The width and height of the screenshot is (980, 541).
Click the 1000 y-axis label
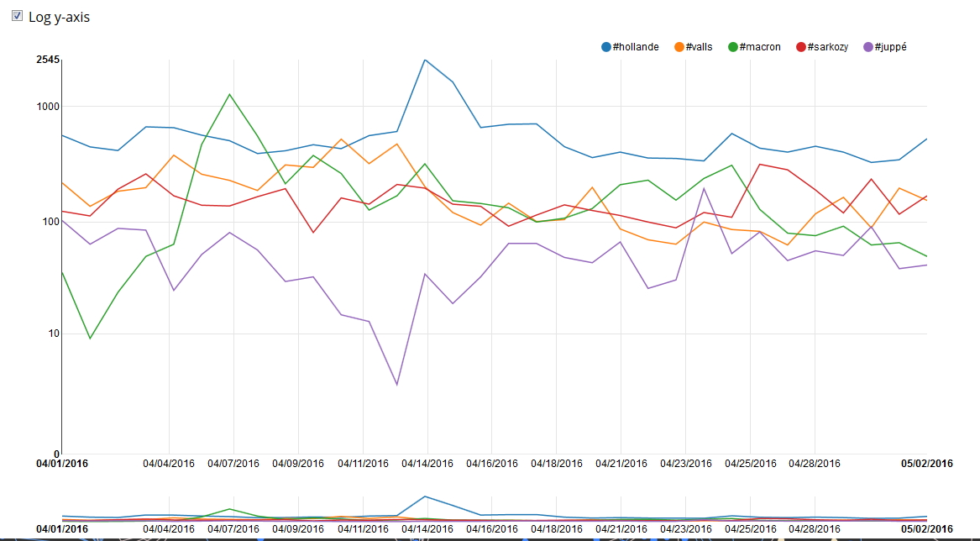[48, 107]
